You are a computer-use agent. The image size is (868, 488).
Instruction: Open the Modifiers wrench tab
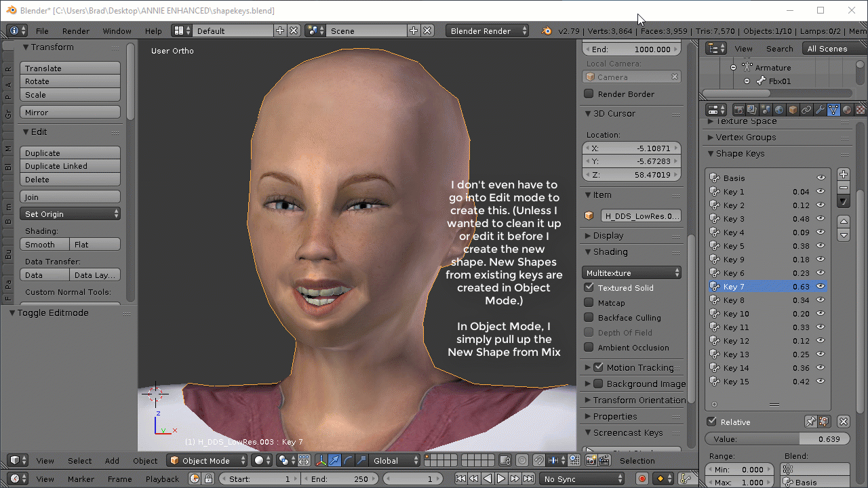[820, 110]
